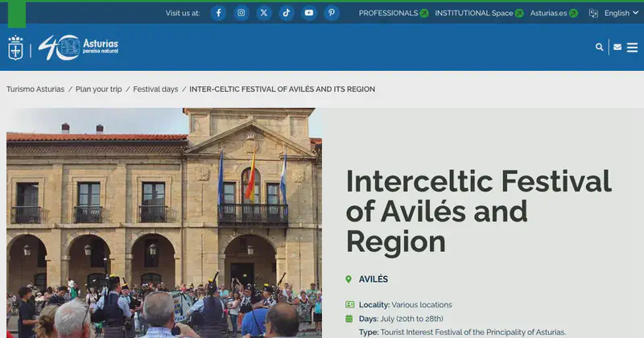Click the 'July (20th to 28th)' dates text
The height and width of the screenshot is (338, 644).
coord(412,319)
